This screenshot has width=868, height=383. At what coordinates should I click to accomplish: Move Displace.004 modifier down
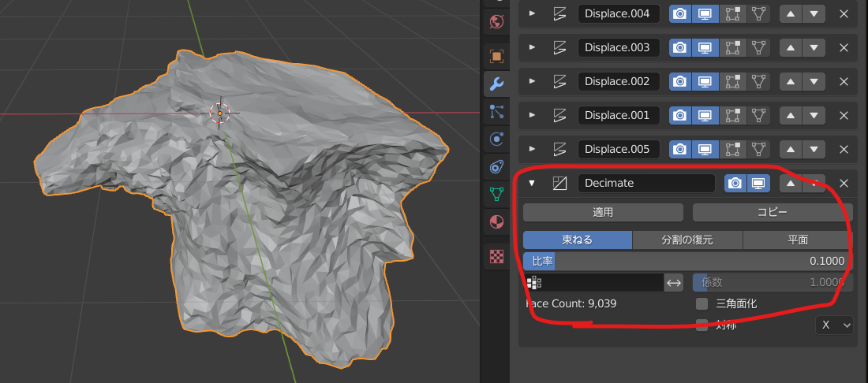coord(814,14)
